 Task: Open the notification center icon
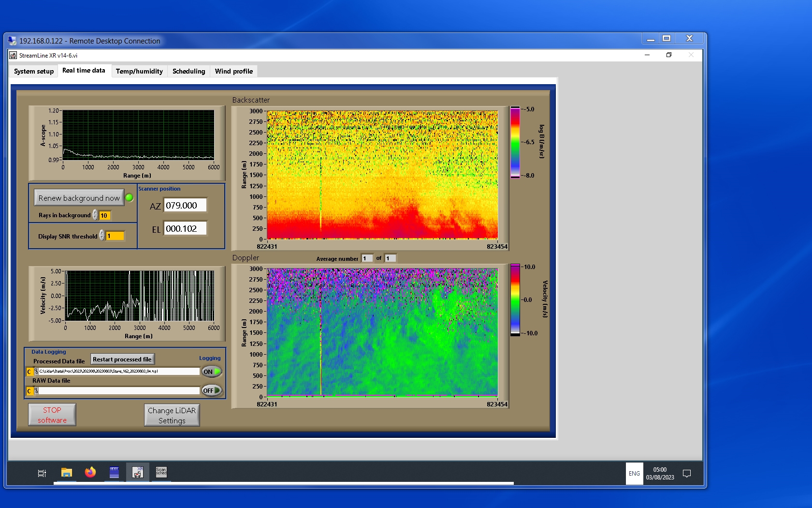coord(686,474)
